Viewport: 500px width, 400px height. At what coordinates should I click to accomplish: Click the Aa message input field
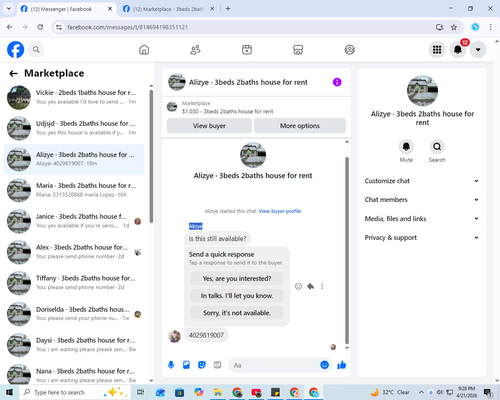click(x=274, y=365)
